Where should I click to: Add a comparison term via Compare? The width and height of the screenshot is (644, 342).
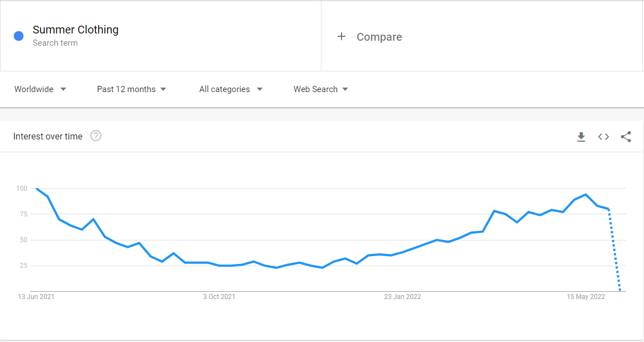(379, 37)
